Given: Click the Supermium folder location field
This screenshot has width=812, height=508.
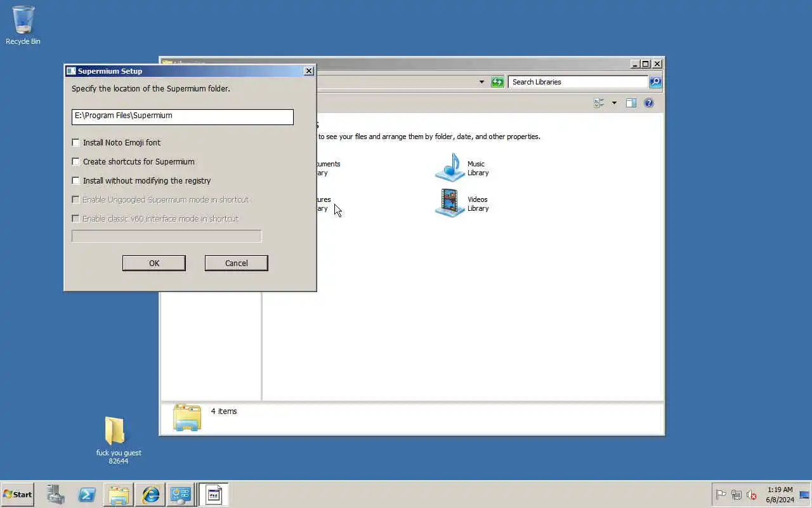Looking at the screenshot, I should click(183, 117).
